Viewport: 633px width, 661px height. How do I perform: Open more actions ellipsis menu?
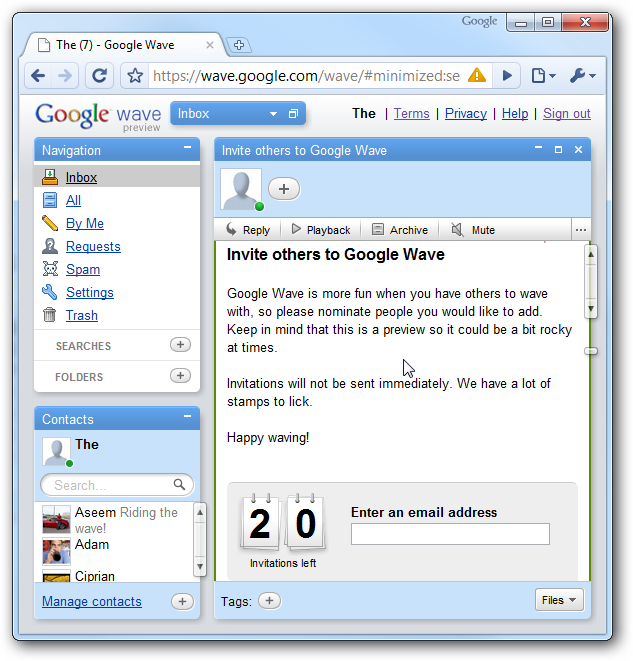[581, 230]
